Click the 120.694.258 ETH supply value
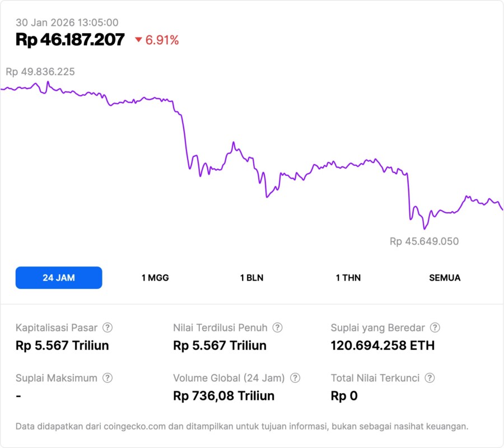Image resolution: width=504 pixels, height=448 pixels. (382, 346)
